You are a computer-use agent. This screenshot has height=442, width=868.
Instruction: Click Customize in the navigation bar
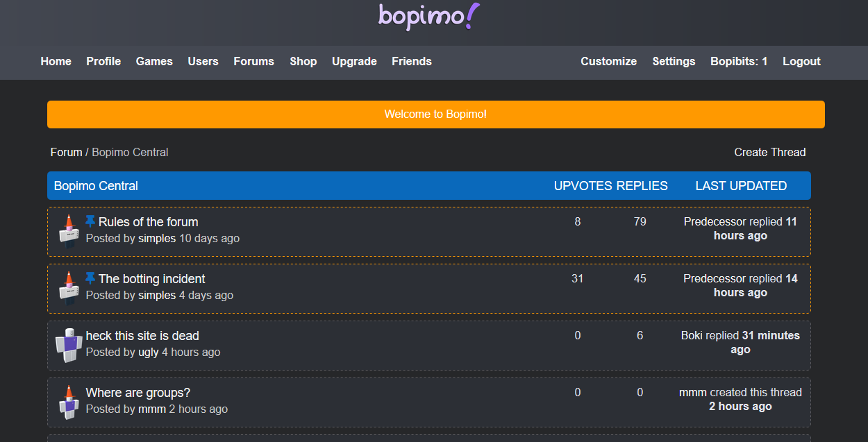tap(608, 61)
